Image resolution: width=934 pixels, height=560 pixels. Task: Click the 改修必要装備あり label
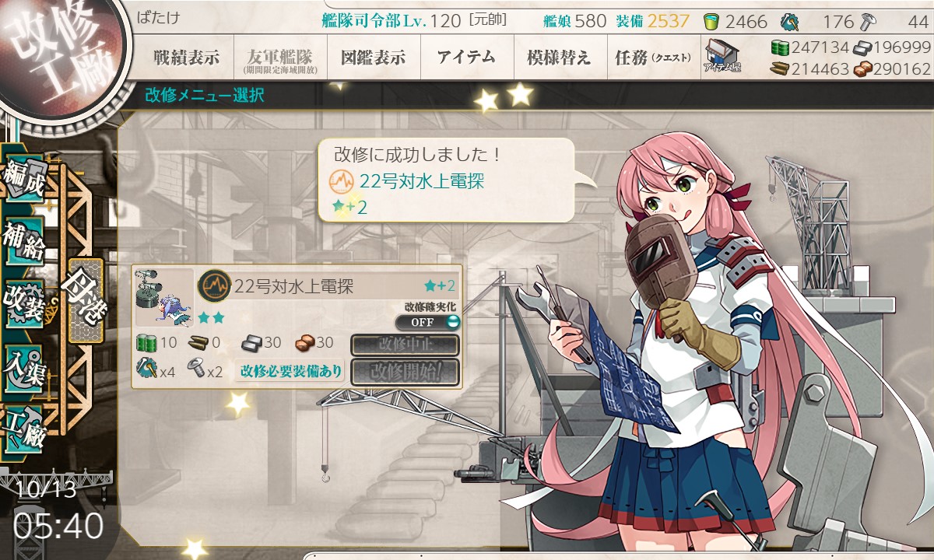pyautogui.click(x=291, y=371)
